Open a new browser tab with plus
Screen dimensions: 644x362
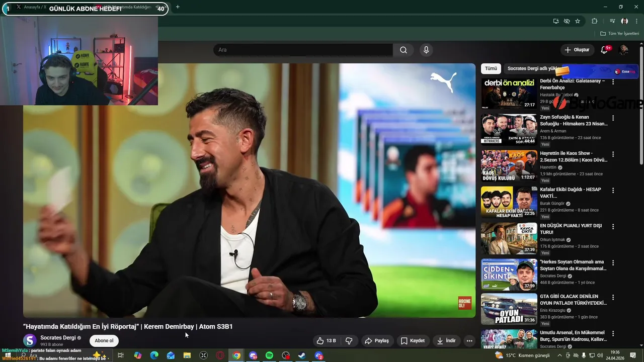point(178,7)
